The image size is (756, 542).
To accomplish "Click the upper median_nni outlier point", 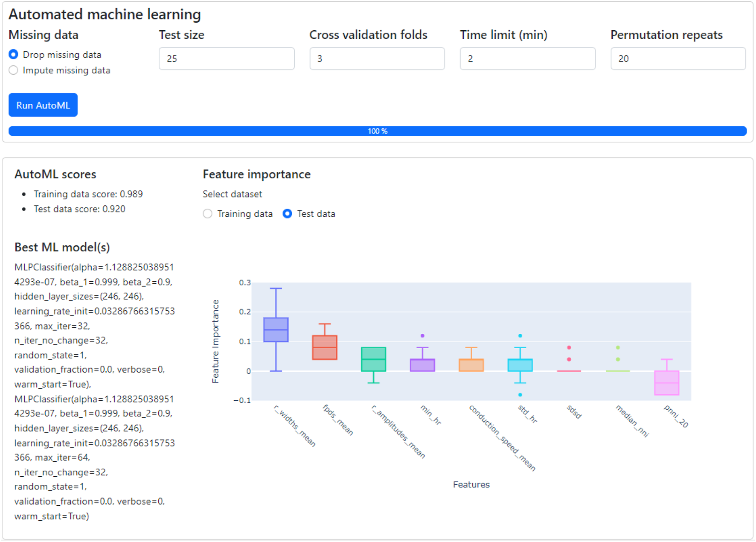I will coord(618,348).
